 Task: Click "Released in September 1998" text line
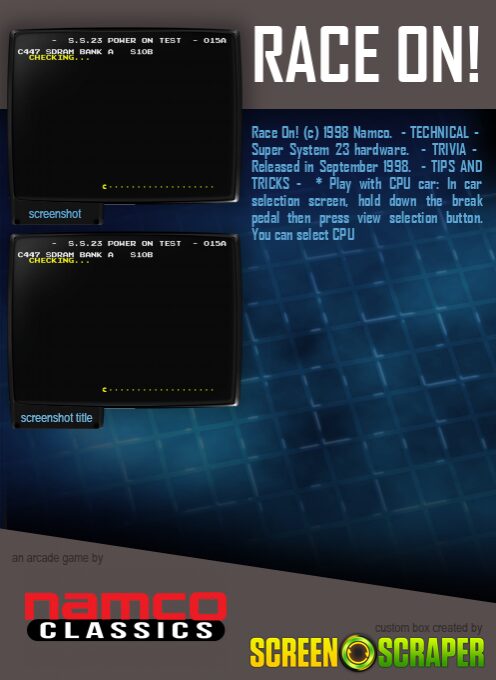(x=331, y=167)
